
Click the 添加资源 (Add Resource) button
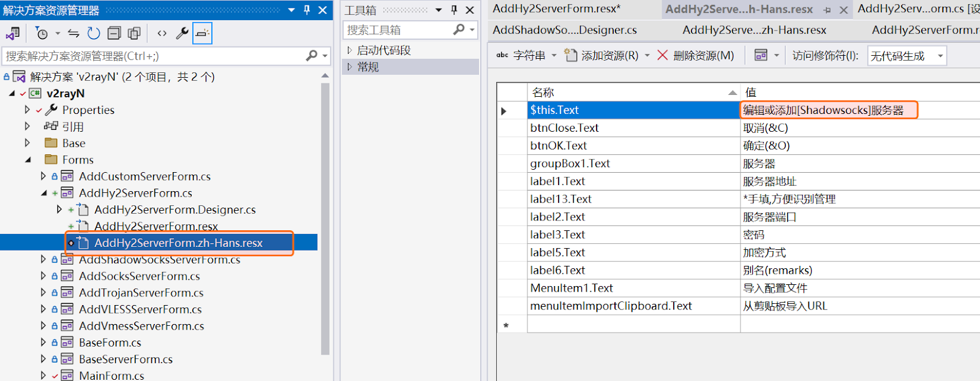click(601, 56)
